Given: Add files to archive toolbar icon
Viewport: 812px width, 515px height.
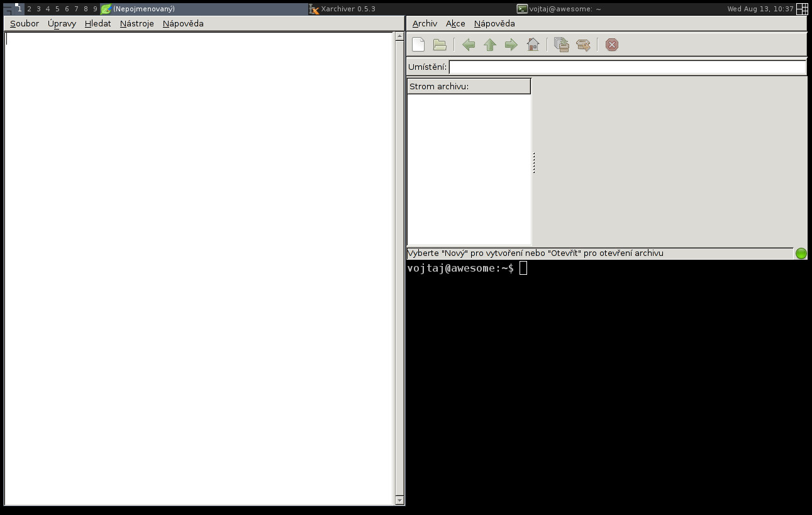Looking at the screenshot, I should [562, 45].
